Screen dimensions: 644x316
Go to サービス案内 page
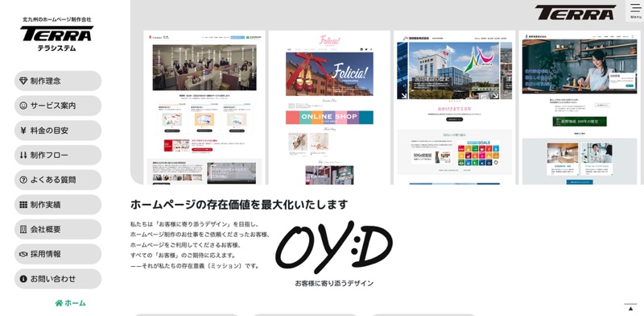pyautogui.click(x=58, y=106)
